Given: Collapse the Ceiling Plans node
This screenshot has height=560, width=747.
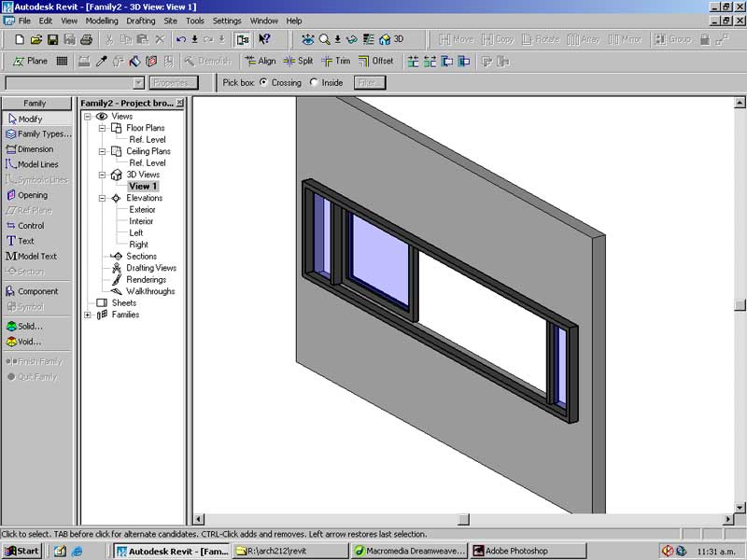Looking at the screenshot, I should click(102, 151).
